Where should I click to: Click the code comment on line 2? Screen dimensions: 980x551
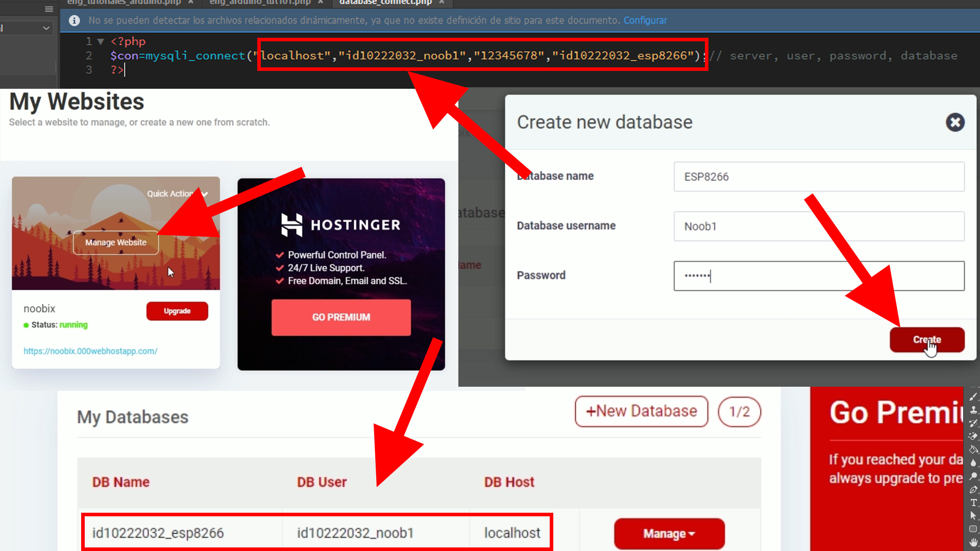[x=834, y=56]
